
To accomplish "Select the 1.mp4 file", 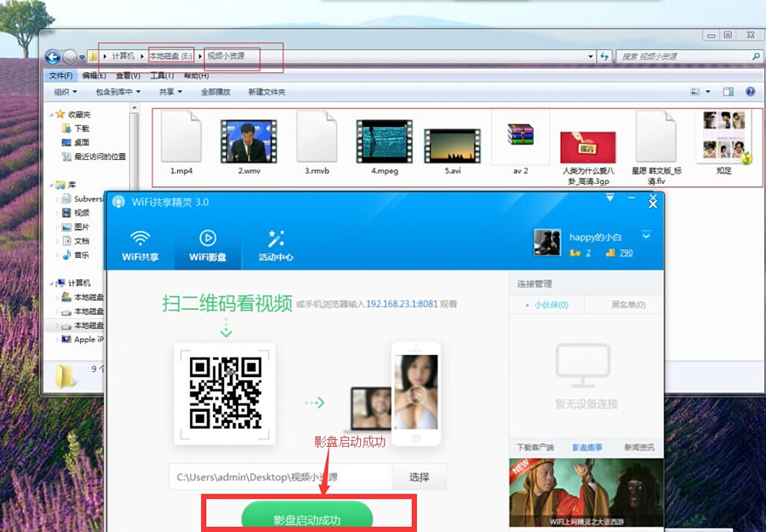I will [181, 143].
